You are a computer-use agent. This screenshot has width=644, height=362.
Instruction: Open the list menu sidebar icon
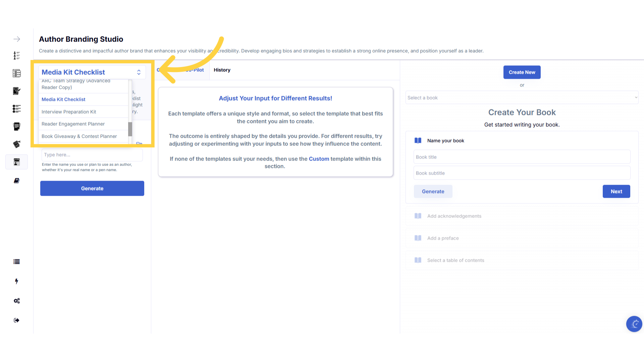point(16,262)
